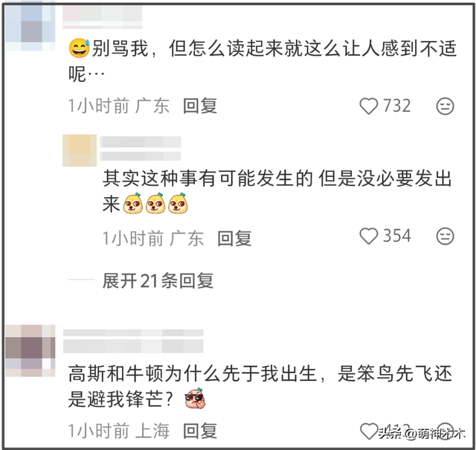Open the nested replier's blurred username
This screenshot has width=476, height=450.
point(141,149)
